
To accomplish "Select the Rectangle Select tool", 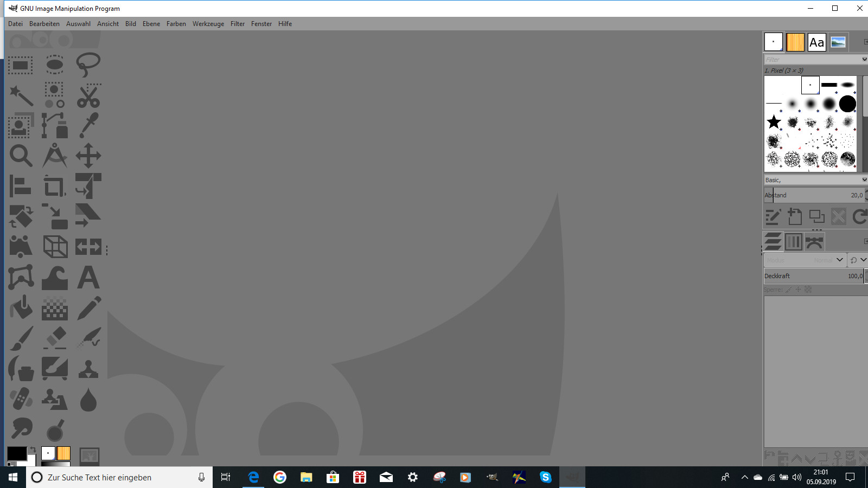I will click(21, 66).
